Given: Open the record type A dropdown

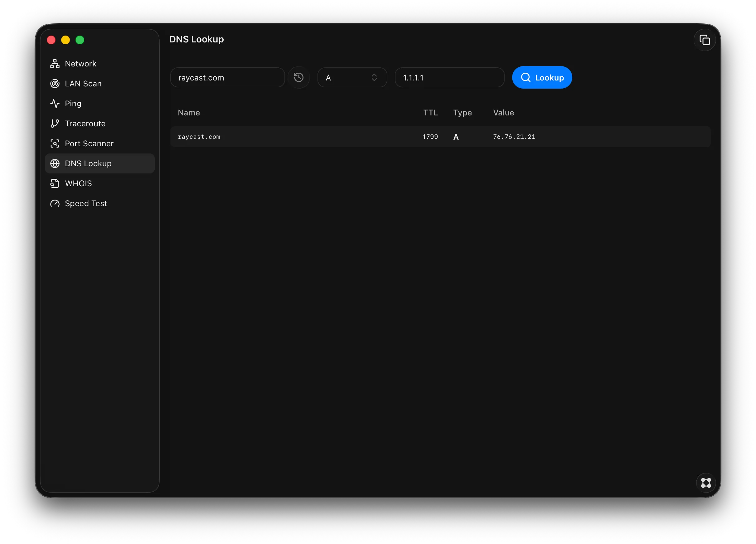Looking at the screenshot, I should [x=352, y=78].
